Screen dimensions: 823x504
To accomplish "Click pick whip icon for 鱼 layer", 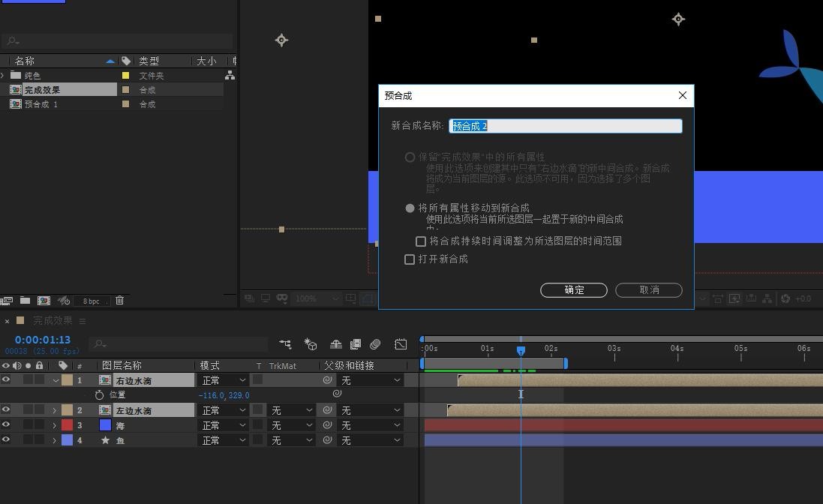I will coord(328,440).
